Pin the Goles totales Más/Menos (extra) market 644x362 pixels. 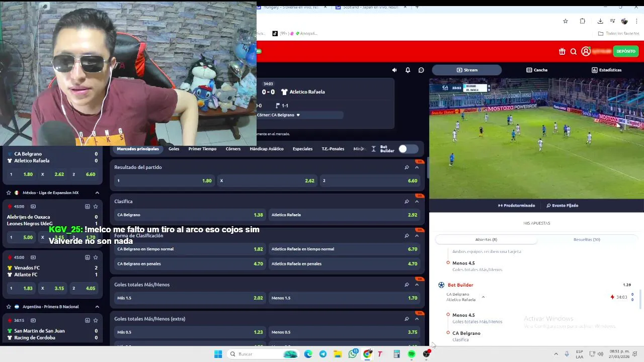pyautogui.click(x=407, y=319)
